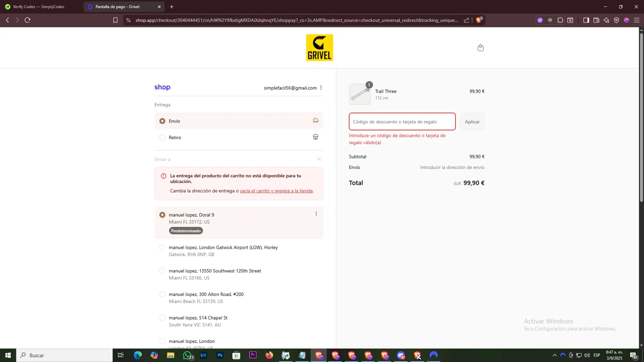Open Firefox from the taskbar
Screen dimensions: 644x362
pos(269,355)
